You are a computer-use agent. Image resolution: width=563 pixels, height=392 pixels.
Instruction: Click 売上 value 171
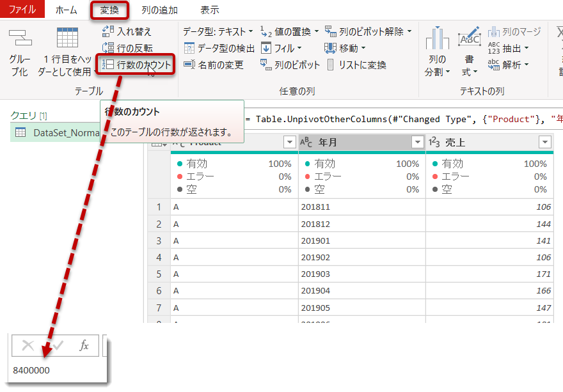pos(543,274)
